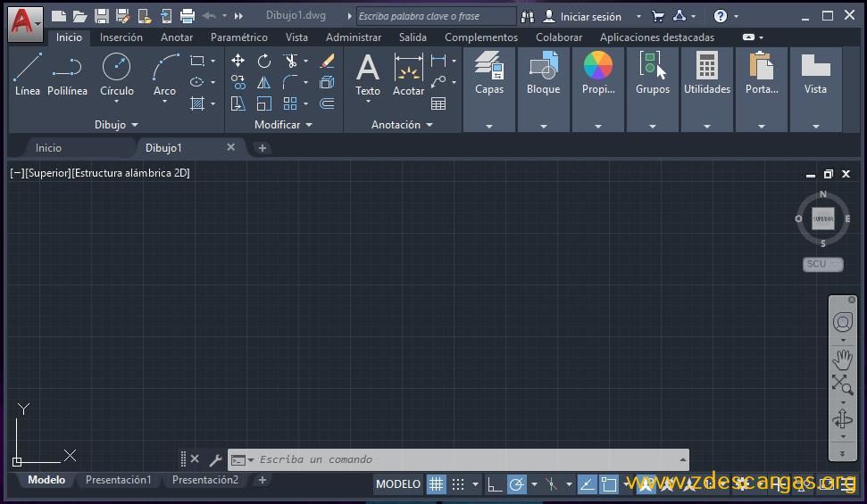Screen dimensions: 867x504
Task: Open the Texto annotation tool
Action: click(368, 75)
